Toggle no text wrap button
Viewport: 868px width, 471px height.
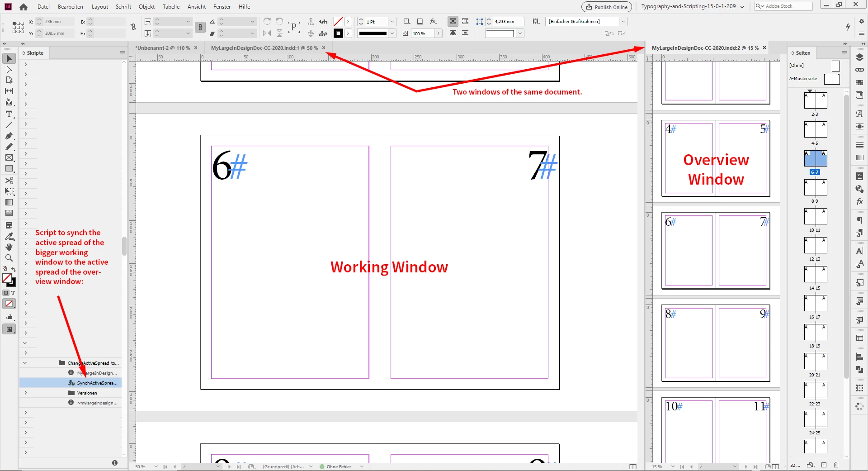453,21
